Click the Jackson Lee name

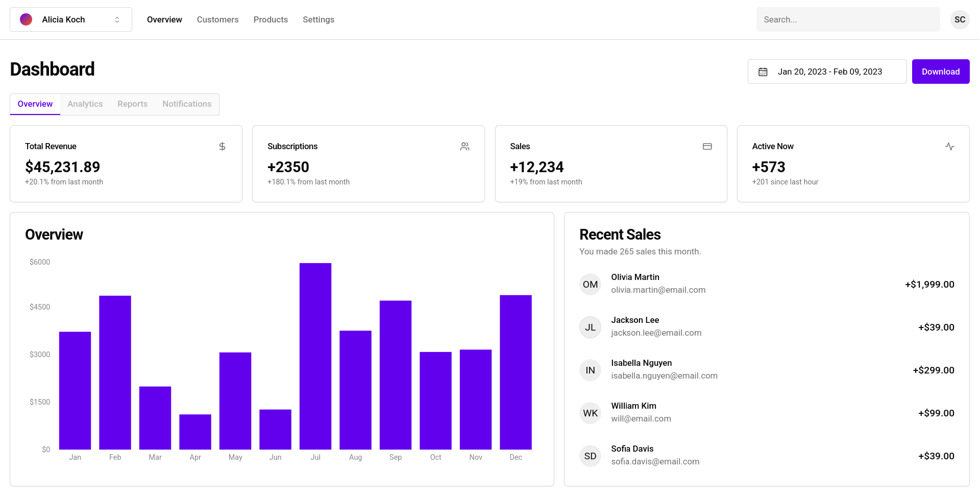click(635, 320)
